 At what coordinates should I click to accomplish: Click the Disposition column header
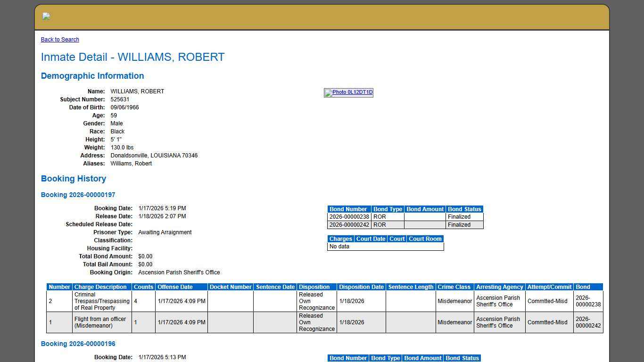[x=316, y=287]
